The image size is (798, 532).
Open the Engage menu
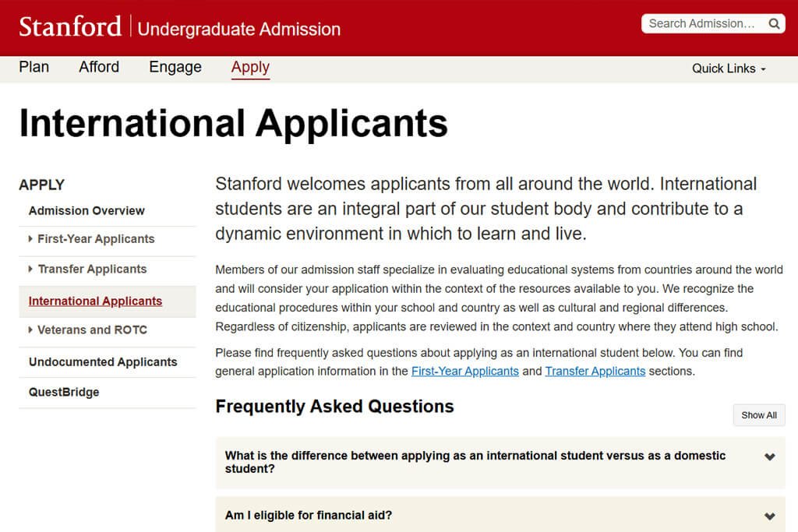click(175, 67)
